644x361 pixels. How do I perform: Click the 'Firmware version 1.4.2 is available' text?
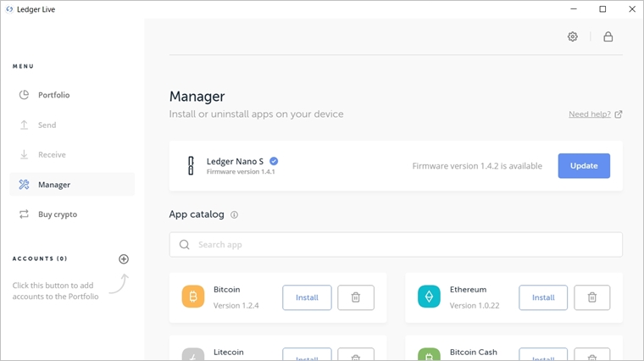(x=477, y=166)
